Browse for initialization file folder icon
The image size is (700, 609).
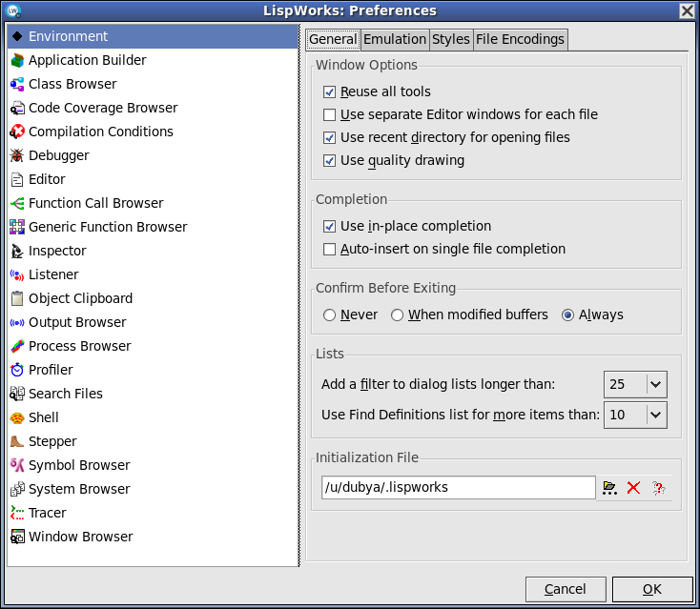609,488
